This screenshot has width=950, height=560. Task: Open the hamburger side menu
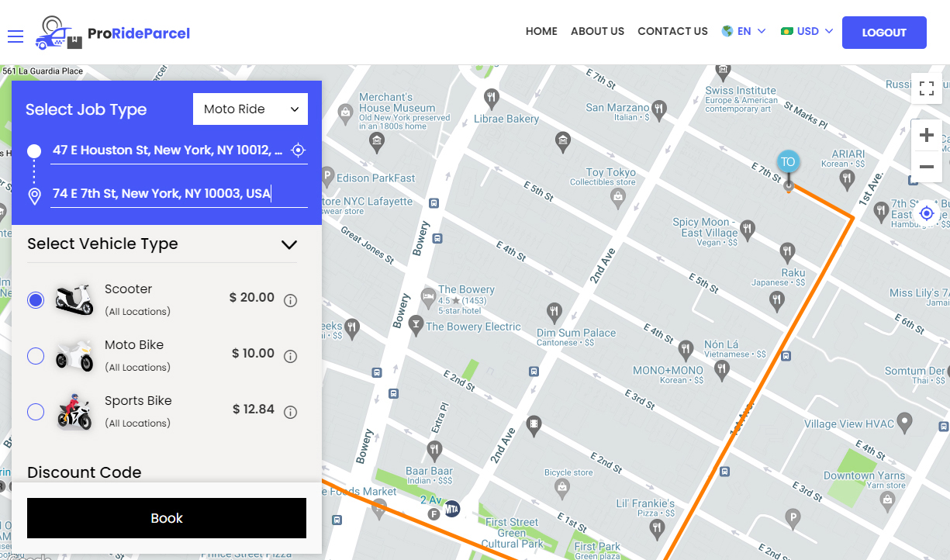(16, 36)
